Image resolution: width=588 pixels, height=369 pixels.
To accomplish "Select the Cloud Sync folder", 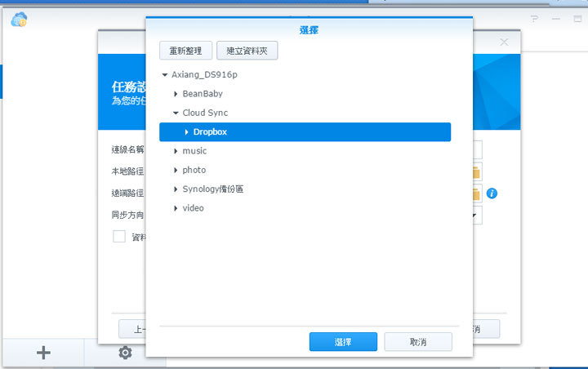I will (205, 113).
